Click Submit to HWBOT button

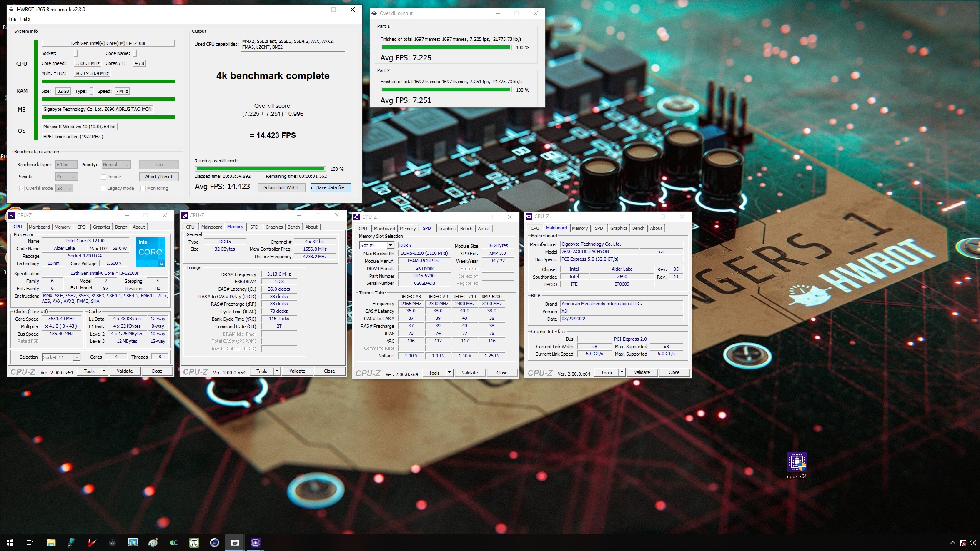(281, 187)
